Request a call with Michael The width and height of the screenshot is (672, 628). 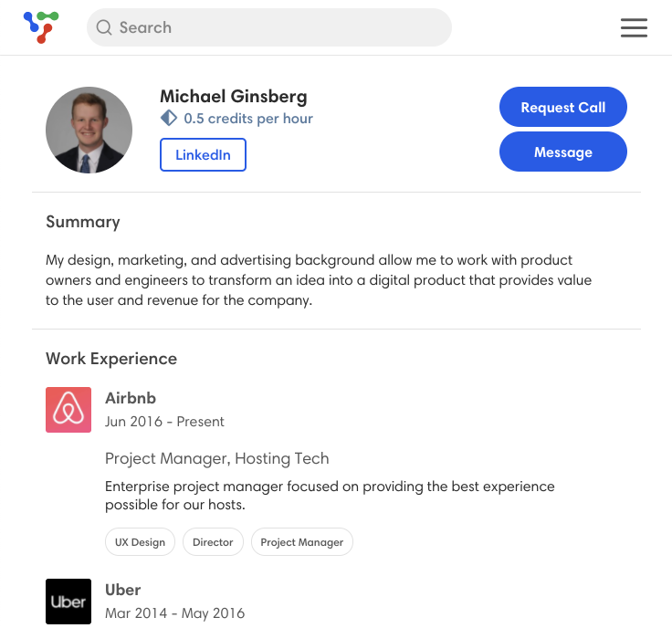click(563, 107)
